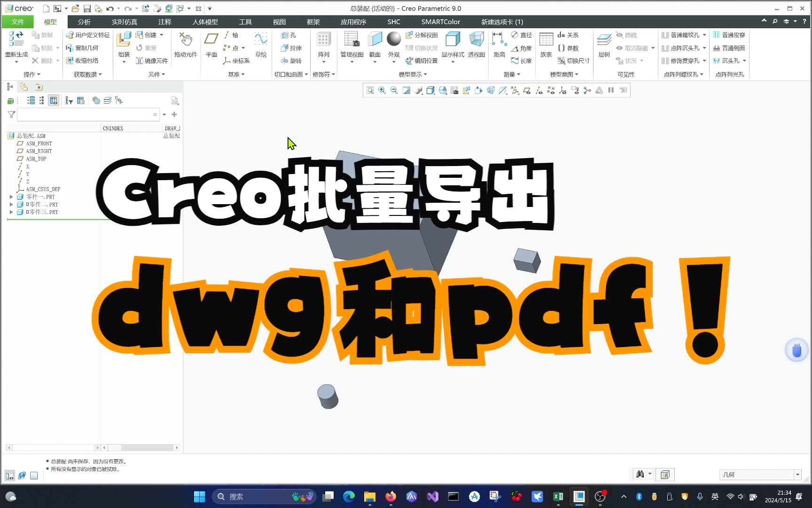Image resolution: width=812 pixels, height=508 pixels.
Task: Click zoom in on graphics toolbar
Action: [x=382, y=90]
